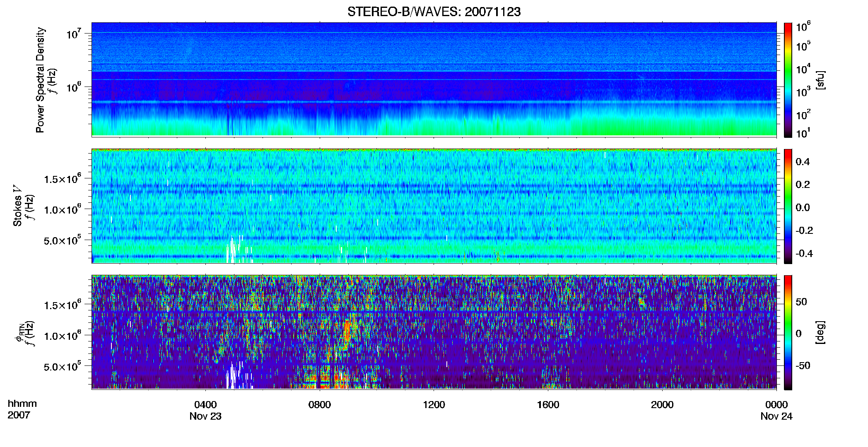Click the Stokes V spectrogram panel
Screen dimensions: 868x447
pyautogui.click(x=434, y=206)
